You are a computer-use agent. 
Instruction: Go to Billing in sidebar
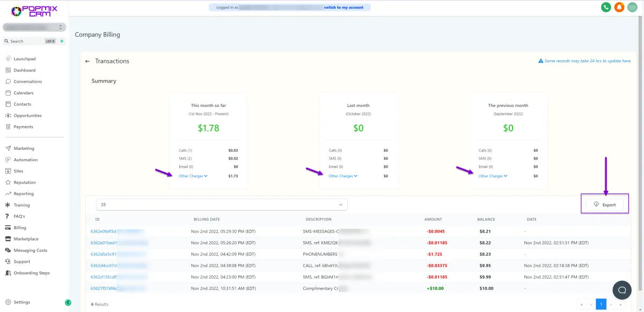click(x=20, y=228)
